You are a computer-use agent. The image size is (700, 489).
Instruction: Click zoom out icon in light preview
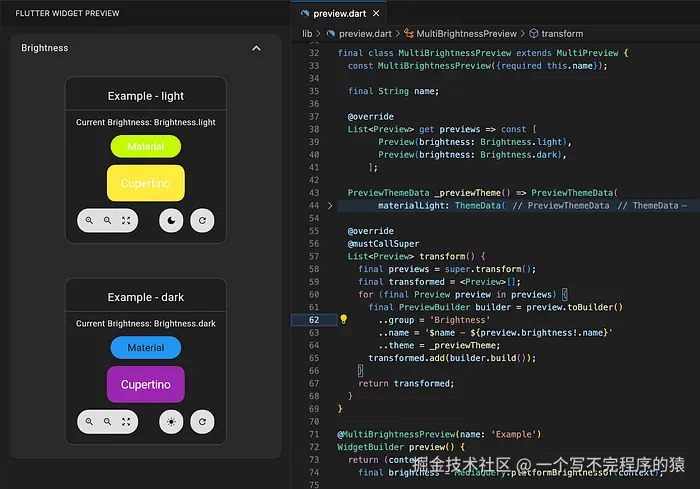pyautogui.click(x=108, y=221)
